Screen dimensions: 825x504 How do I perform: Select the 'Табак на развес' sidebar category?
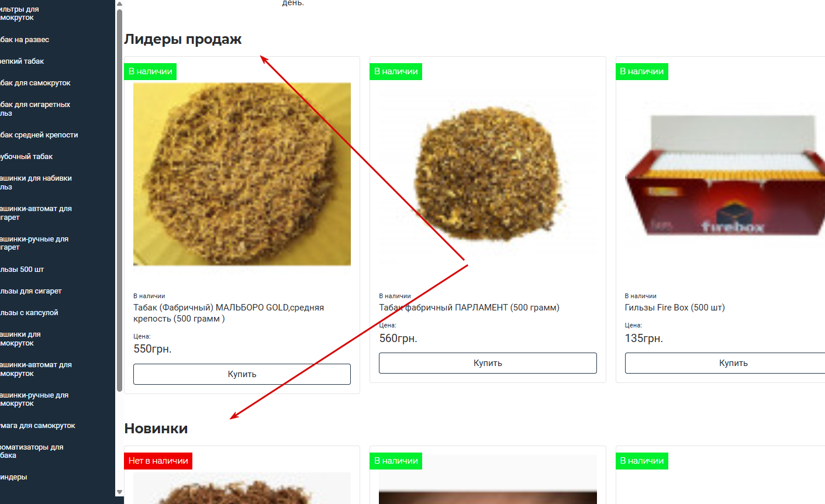coord(25,40)
